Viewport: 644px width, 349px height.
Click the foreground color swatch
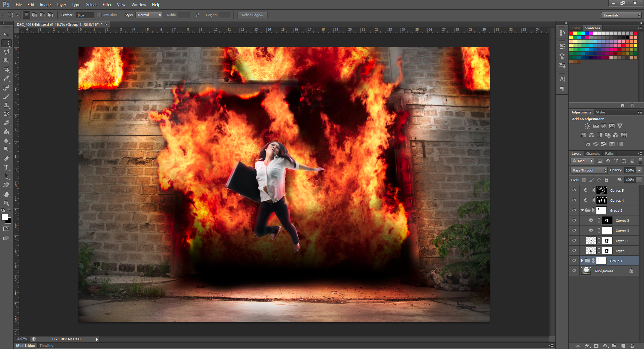(5, 217)
